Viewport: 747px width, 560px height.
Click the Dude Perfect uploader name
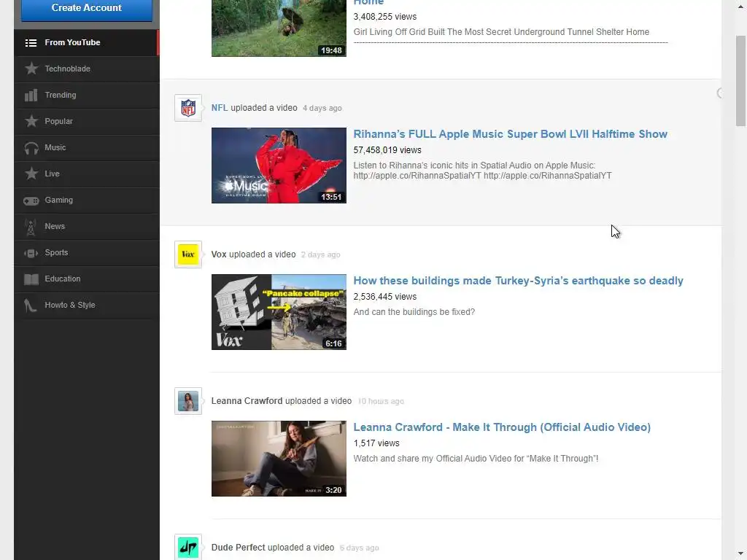pos(239,548)
